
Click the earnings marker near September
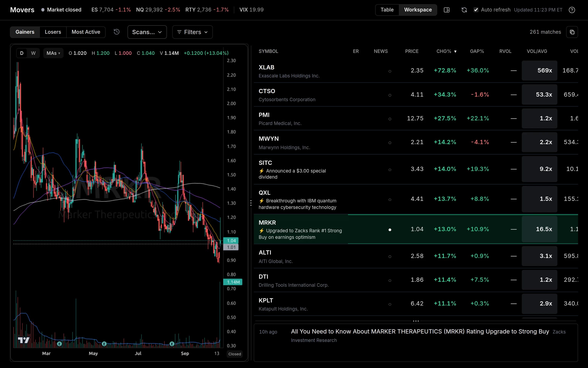[x=172, y=344]
